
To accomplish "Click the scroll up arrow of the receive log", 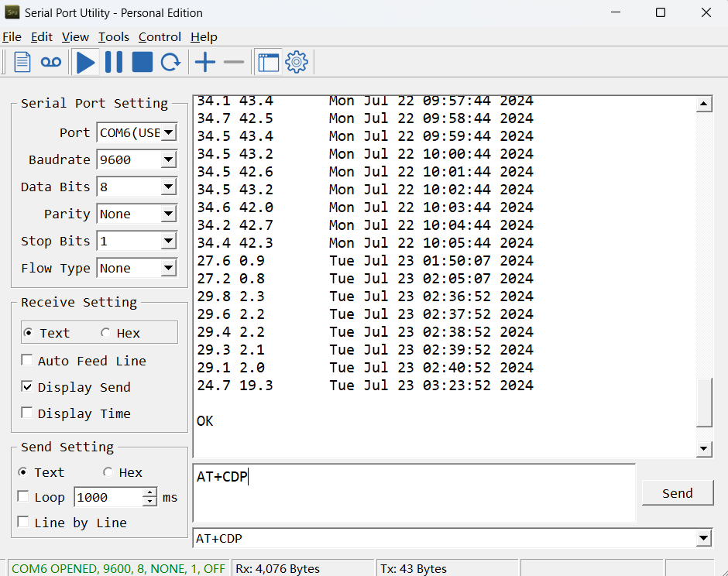I will (x=704, y=104).
